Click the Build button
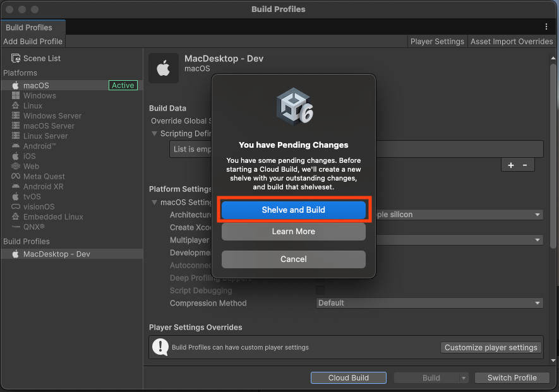The height and width of the screenshot is (392, 559). coord(427,377)
